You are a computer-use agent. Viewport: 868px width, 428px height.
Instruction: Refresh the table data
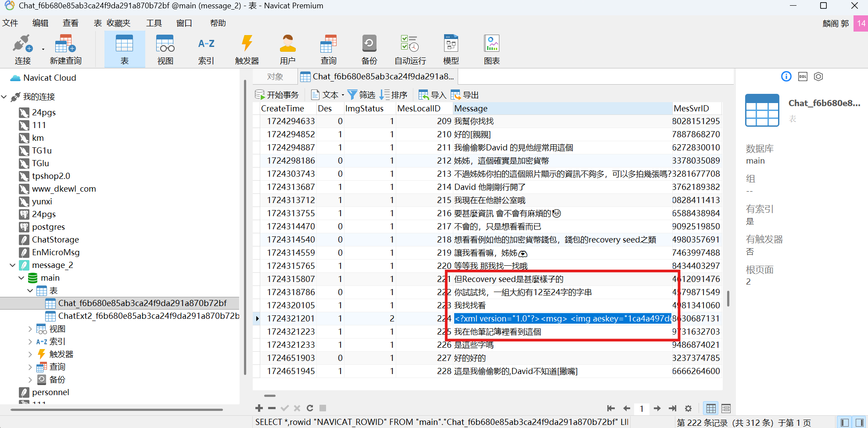tap(310, 408)
